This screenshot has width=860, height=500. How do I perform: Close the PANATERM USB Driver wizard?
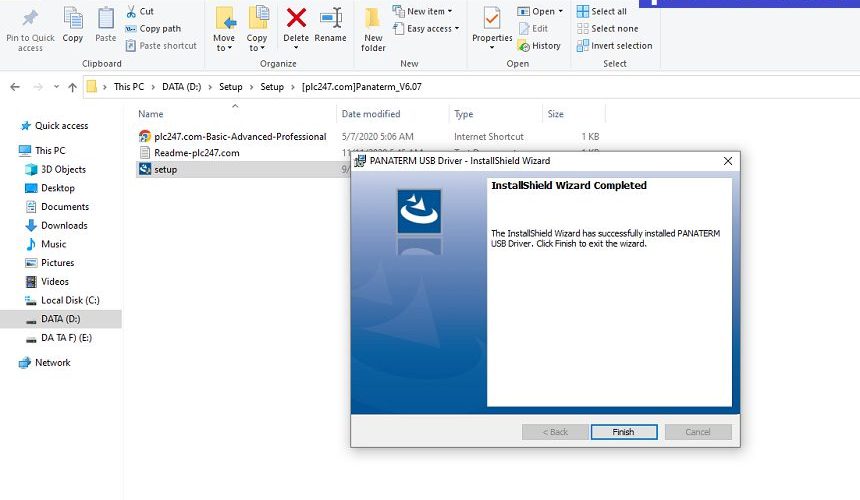coord(728,161)
